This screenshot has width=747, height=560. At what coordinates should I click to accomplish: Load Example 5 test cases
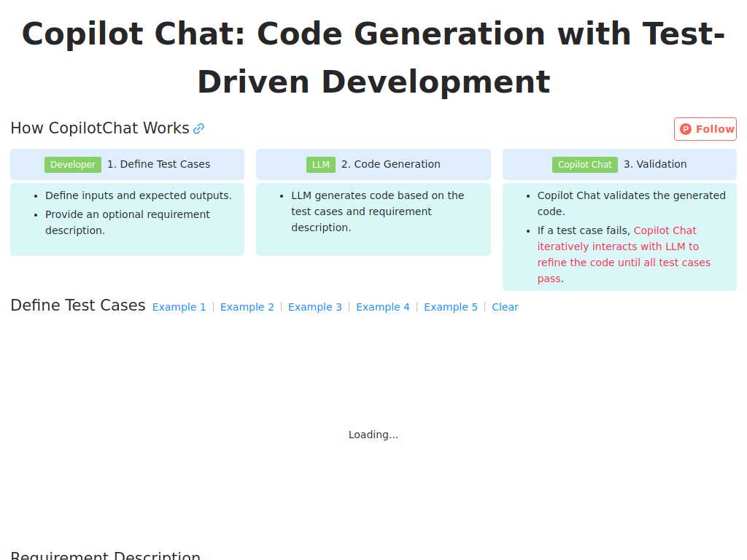point(451,307)
